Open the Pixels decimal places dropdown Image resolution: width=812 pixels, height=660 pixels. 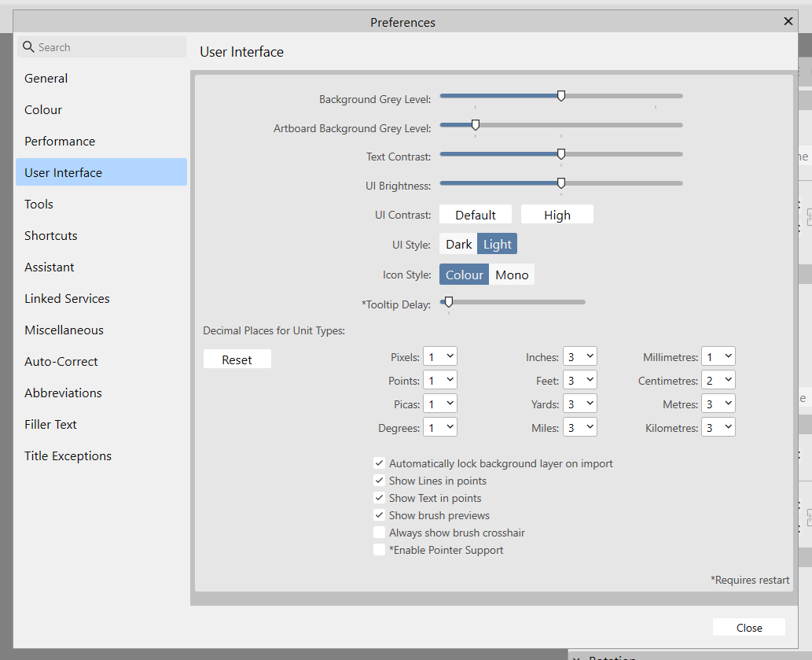[x=440, y=356]
